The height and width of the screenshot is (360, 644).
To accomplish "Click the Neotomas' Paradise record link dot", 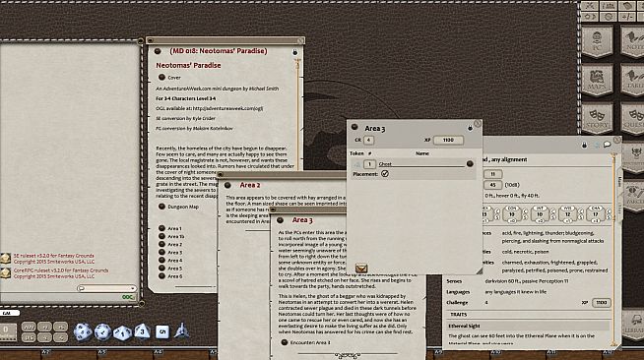I will pos(158,51).
